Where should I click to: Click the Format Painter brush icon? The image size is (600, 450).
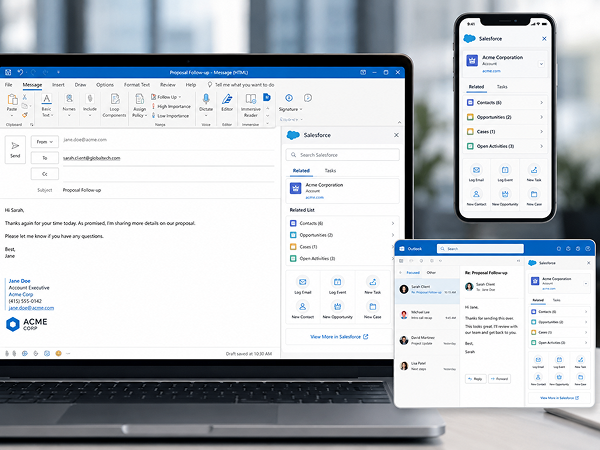pos(25,114)
